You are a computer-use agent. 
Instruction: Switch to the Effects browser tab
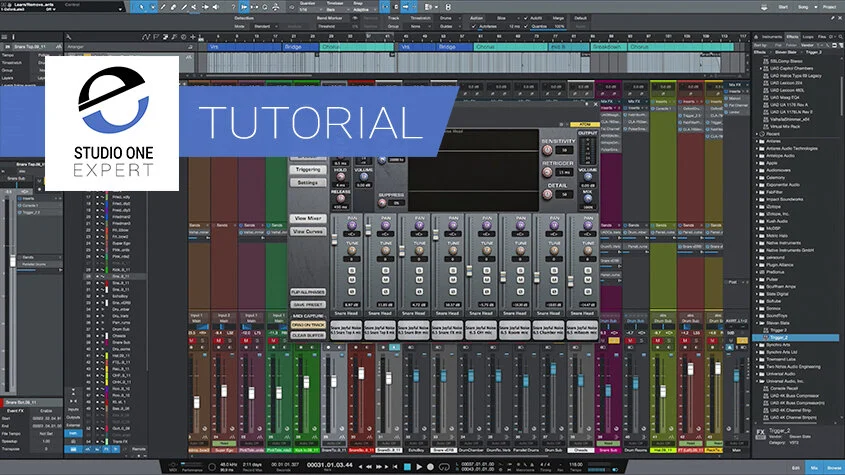[x=792, y=37]
